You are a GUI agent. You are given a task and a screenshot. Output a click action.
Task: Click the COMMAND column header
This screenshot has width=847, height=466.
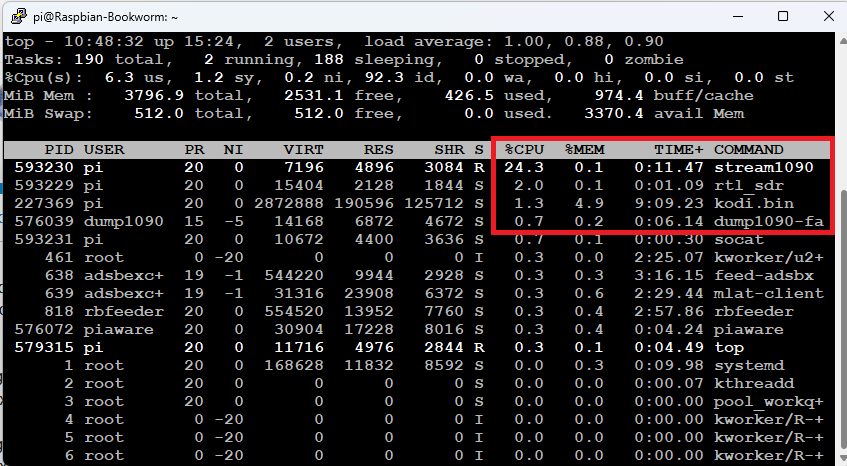[x=749, y=150]
